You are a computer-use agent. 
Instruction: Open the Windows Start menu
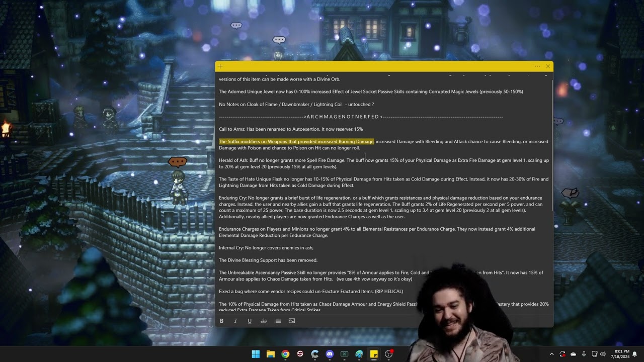256,354
